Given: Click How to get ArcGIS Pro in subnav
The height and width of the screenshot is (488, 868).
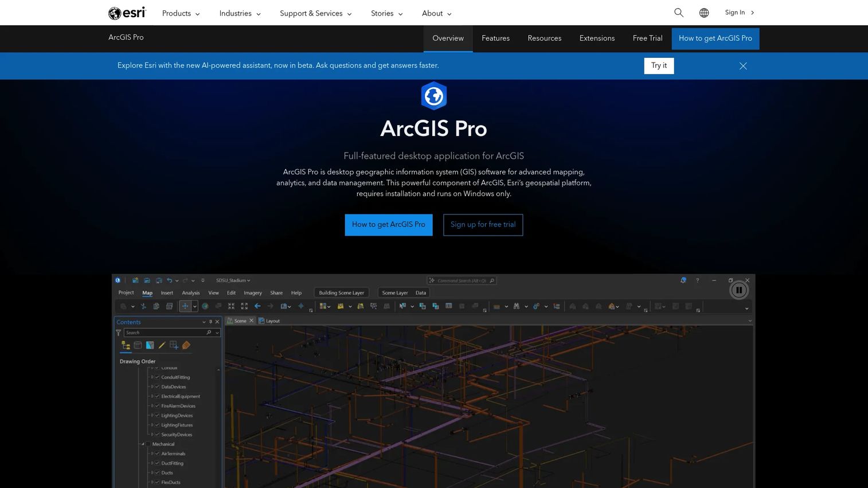Looking at the screenshot, I should point(715,38).
